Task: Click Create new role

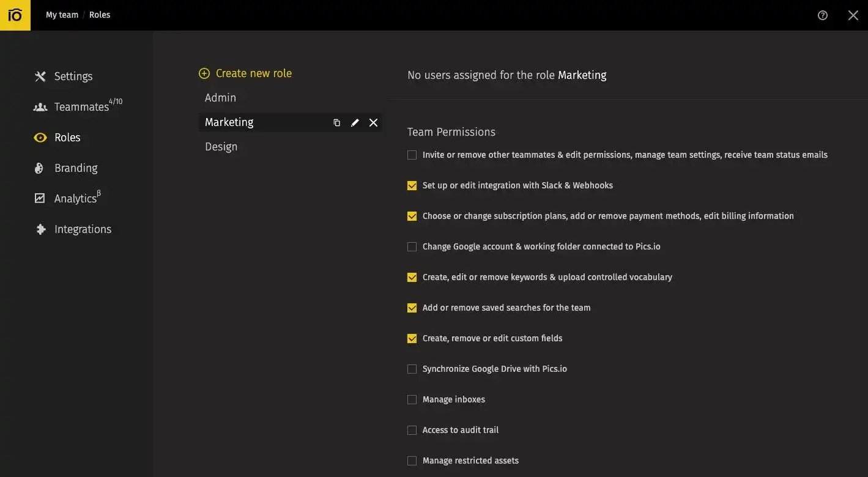Action: coord(253,73)
